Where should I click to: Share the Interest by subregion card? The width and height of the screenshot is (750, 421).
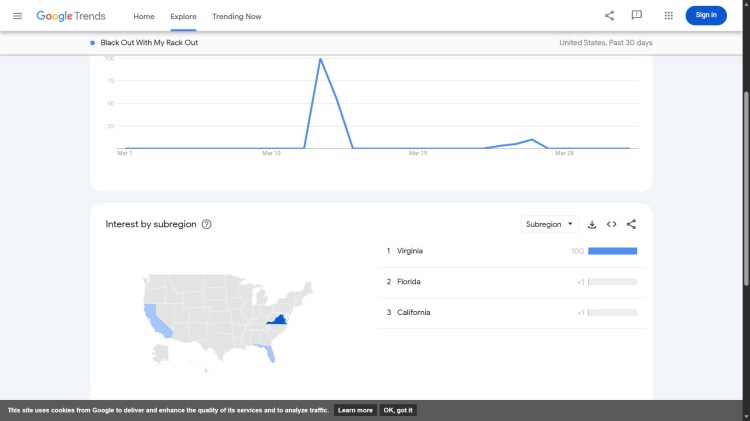[631, 224]
